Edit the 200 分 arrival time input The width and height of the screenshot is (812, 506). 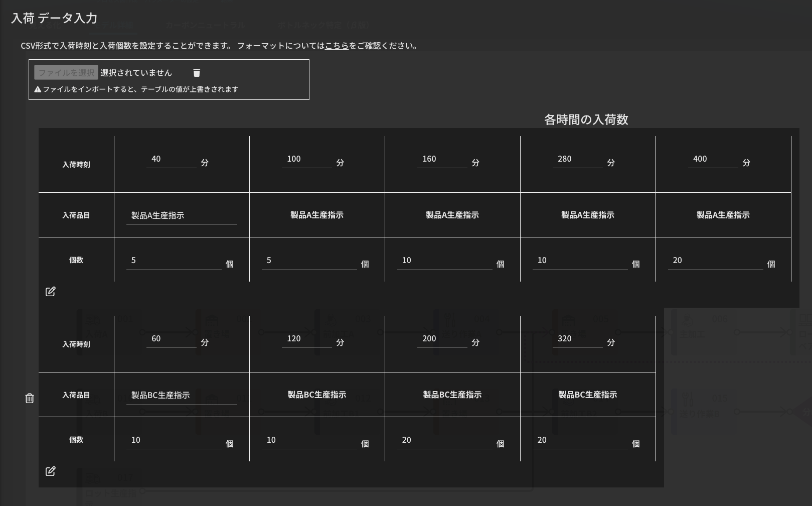coord(442,339)
